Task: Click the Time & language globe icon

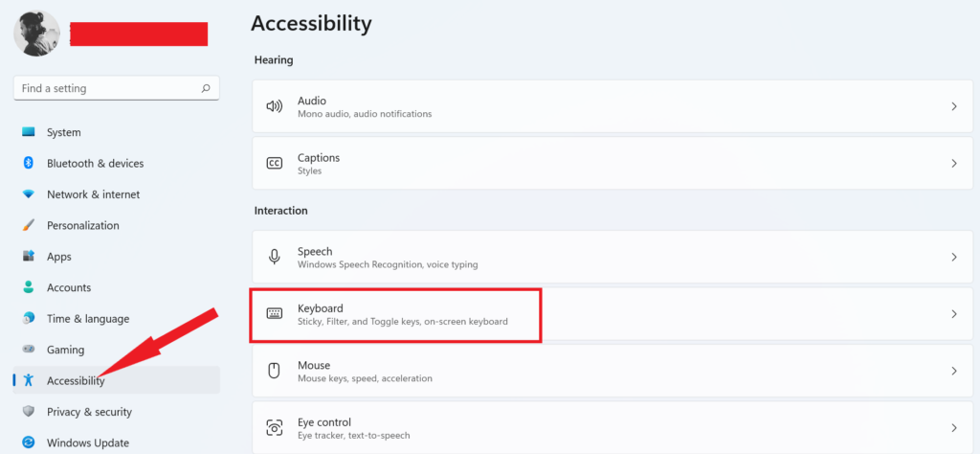Action: click(29, 318)
